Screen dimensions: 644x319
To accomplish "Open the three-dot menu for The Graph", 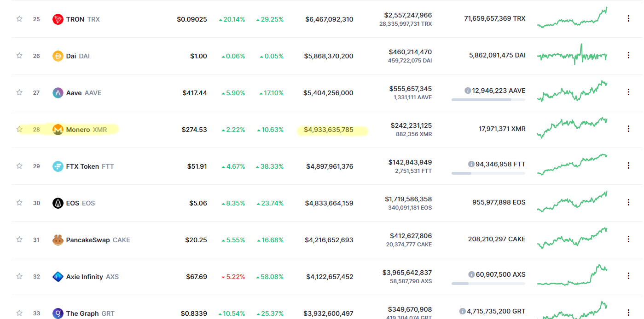I will [628, 313].
